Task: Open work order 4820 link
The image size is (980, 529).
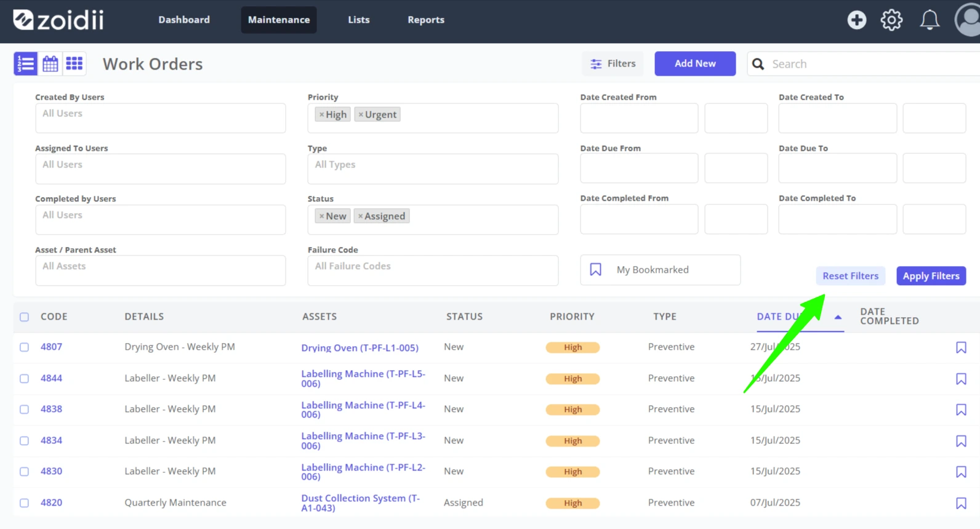Action: [x=51, y=503]
